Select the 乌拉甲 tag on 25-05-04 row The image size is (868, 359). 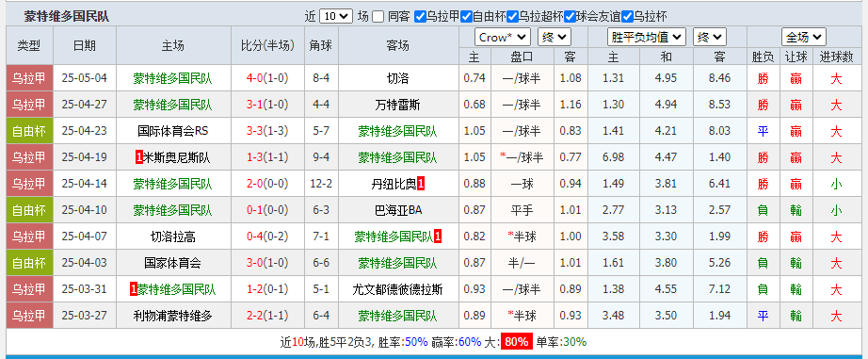click(29, 78)
